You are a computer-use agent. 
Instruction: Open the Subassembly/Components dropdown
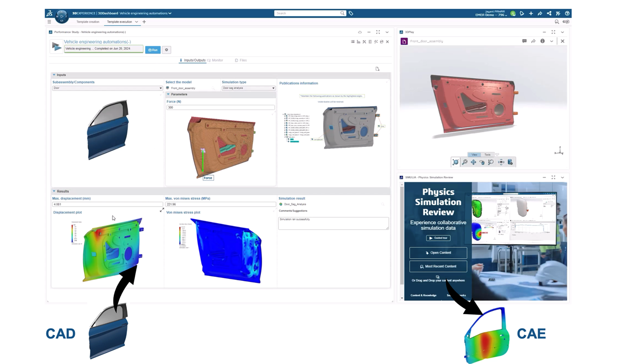point(108,88)
